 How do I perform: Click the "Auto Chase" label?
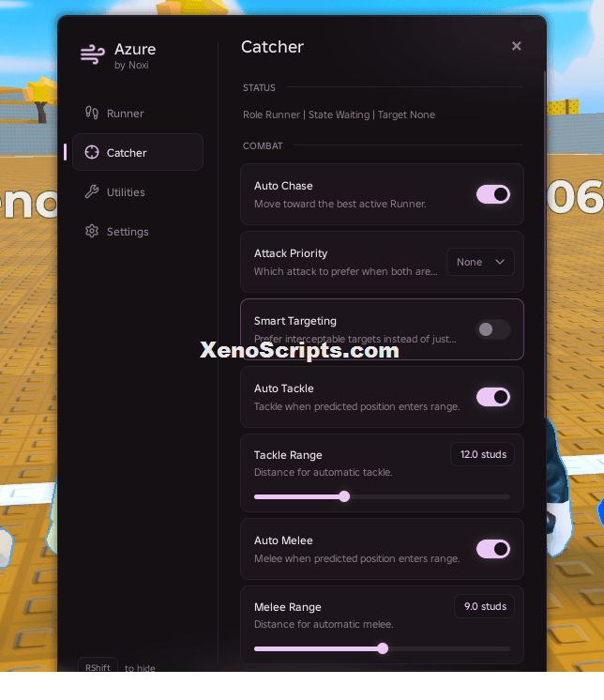pos(283,186)
